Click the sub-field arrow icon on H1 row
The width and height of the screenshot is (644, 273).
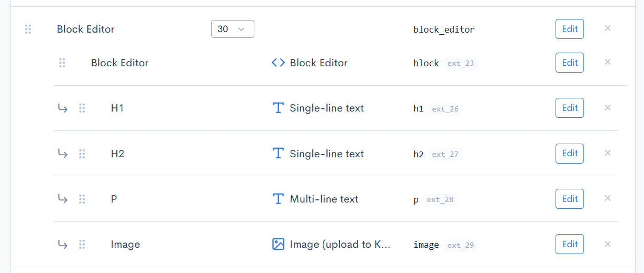pyautogui.click(x=63, y=108)
